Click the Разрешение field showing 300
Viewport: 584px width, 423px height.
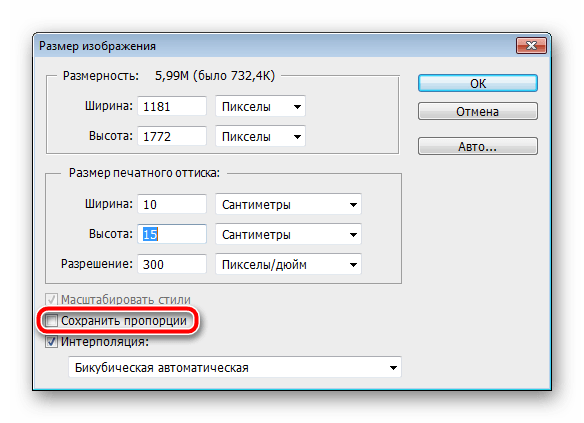[172, 264]
